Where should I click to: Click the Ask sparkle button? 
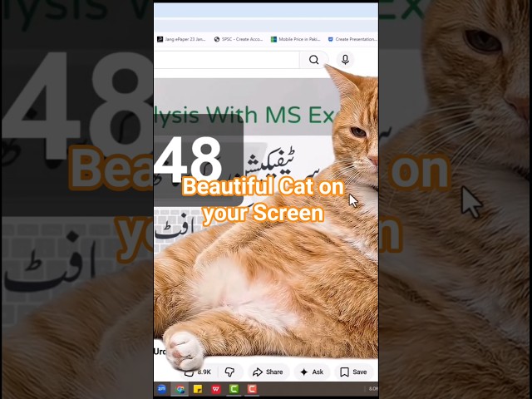313,372
